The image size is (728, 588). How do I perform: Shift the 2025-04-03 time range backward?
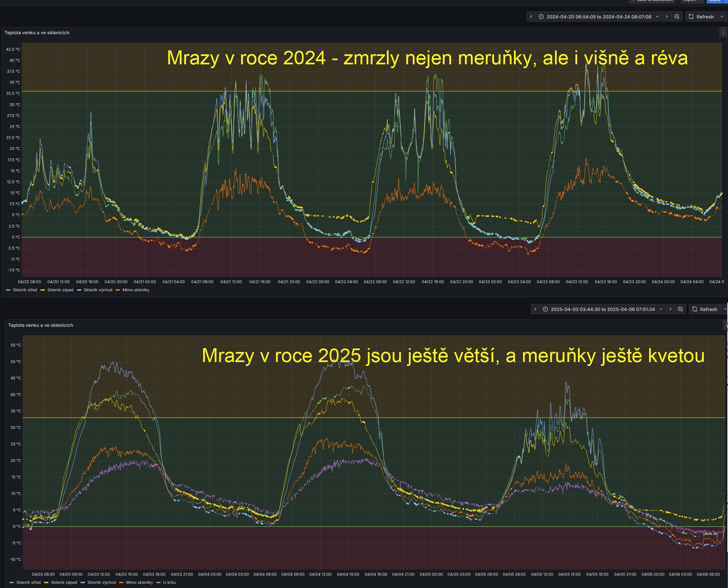[535, 309]
